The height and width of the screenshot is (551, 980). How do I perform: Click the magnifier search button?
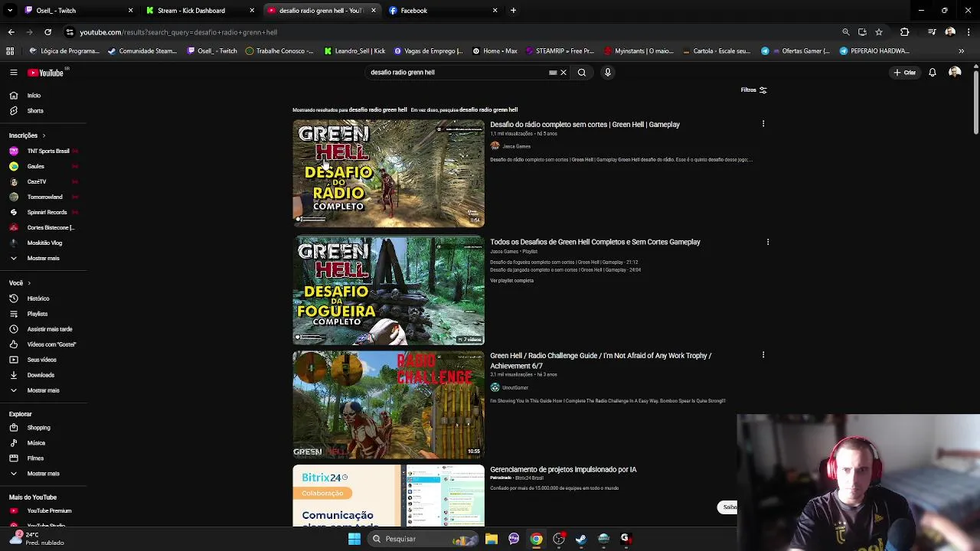click(582, 73)
